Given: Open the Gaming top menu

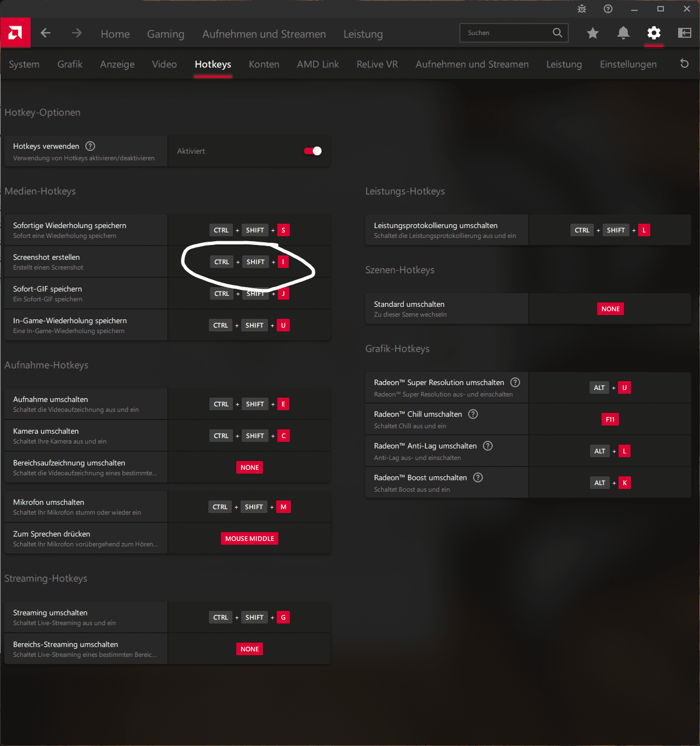Looking at the screenshot, I should point(166,34).
